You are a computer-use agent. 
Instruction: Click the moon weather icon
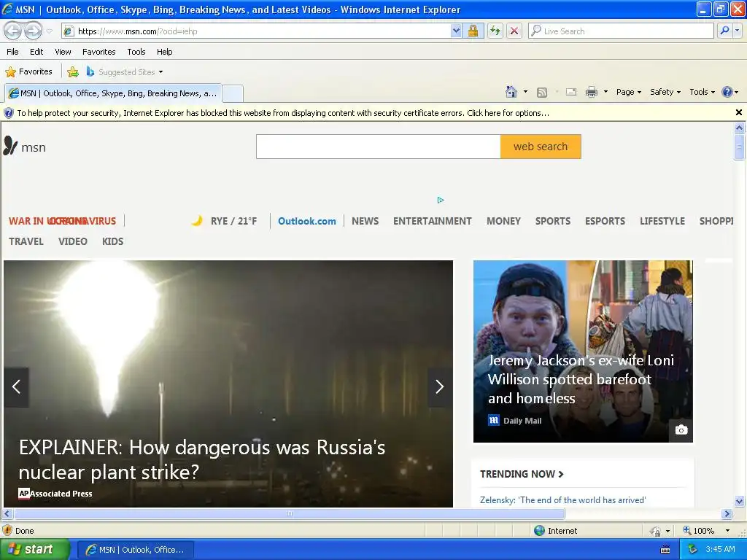197,220
